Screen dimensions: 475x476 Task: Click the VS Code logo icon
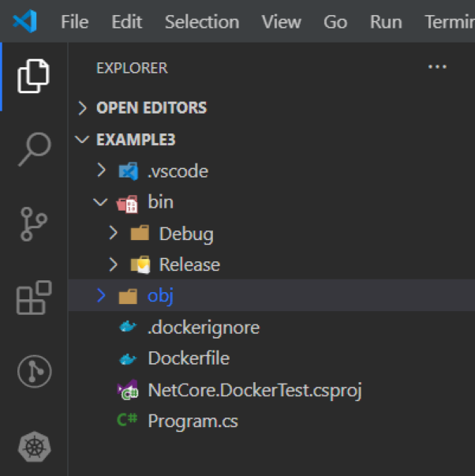coord(25,21)
